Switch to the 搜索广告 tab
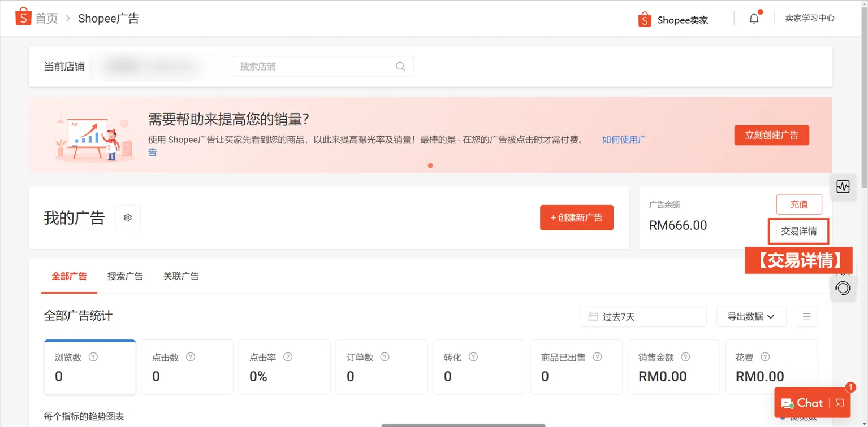Viewport: 868px width, 427px height. click(125, 276)
